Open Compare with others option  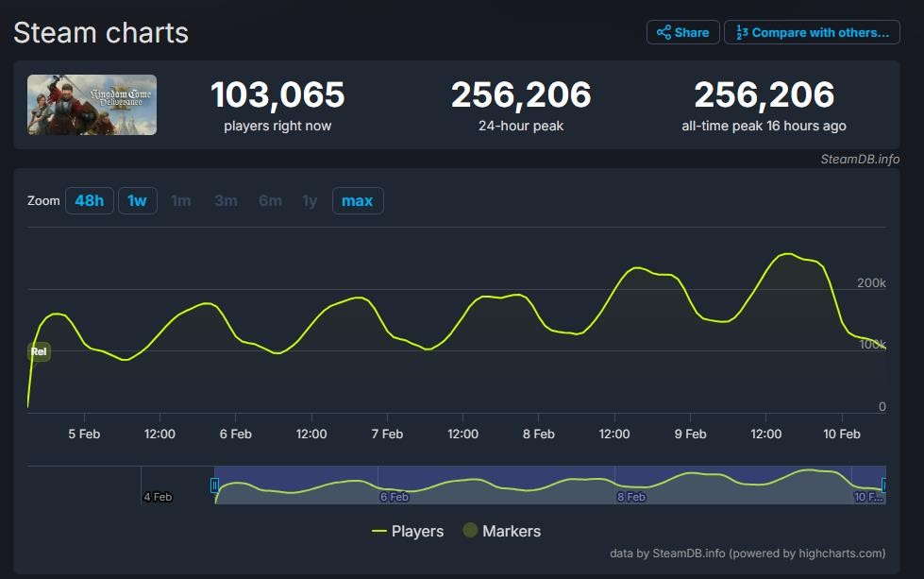(x=812, y=32)
